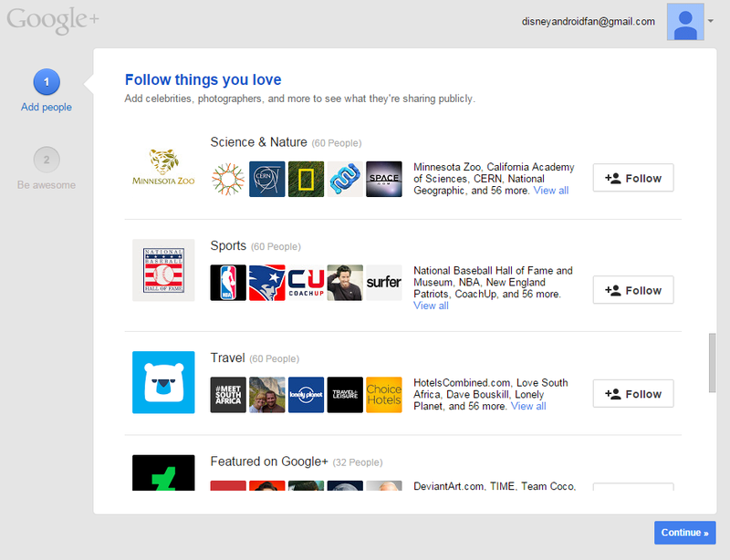
Task: Click the National Geographic yellow frame icon
Action: (306, 180)
